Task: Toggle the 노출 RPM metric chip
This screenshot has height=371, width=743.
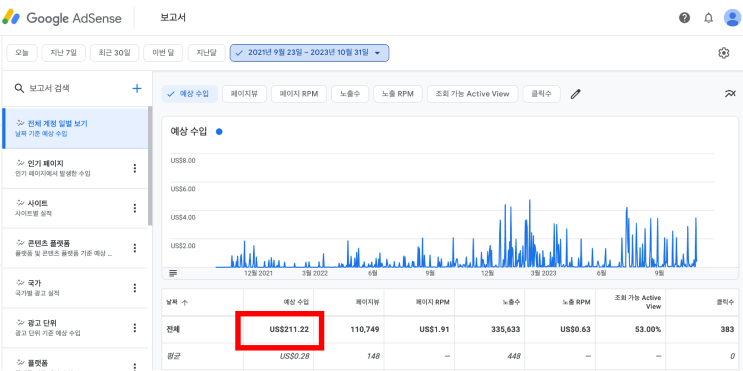Action: (x=398, y=94)
